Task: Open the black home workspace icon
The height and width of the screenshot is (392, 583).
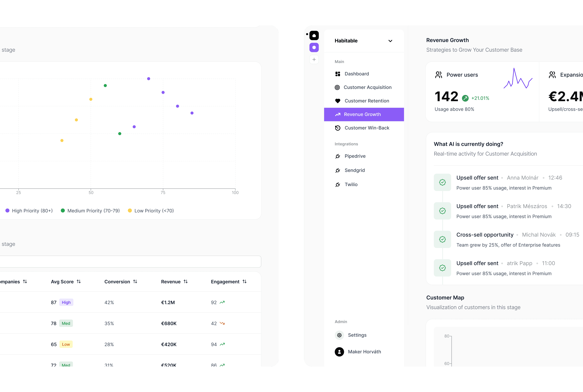Action: tap(314, 35)
